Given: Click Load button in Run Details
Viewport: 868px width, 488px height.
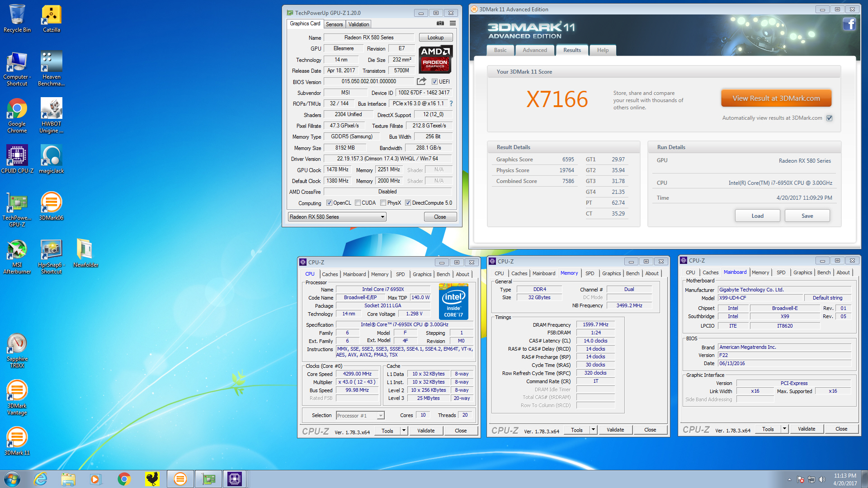Looking at the screenshot, I should point(757,216).
